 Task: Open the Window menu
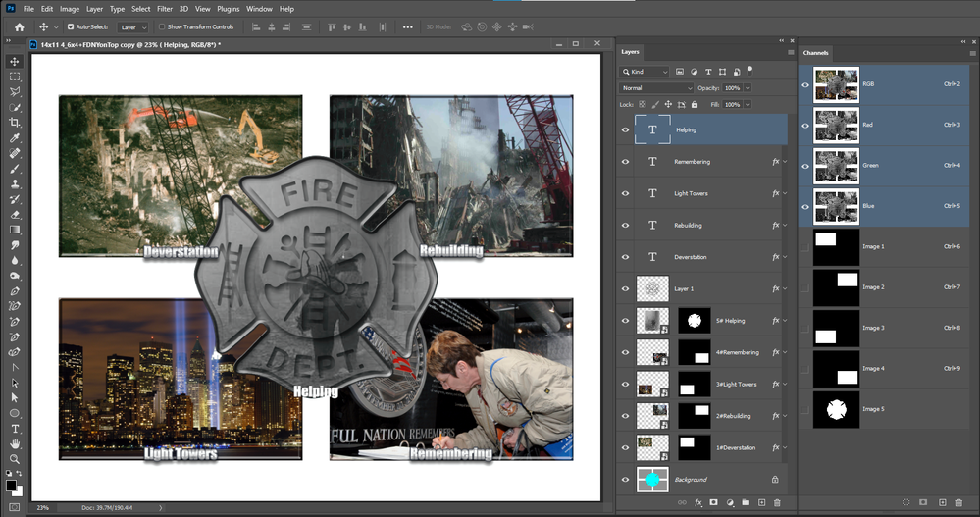tap(259, 9)
